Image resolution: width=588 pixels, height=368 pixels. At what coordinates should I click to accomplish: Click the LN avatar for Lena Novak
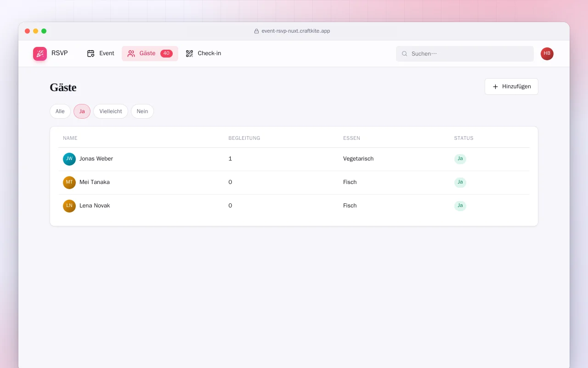(69, 206)
